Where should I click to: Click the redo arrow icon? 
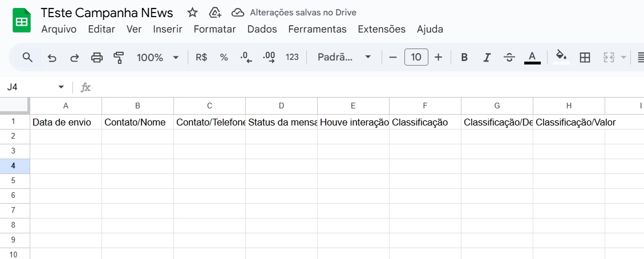pyautogui.click(x=74, y=57)
